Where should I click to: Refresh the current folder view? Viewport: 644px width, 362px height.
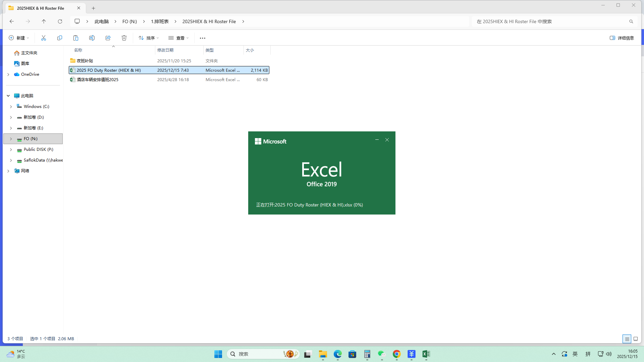[60, 21]
